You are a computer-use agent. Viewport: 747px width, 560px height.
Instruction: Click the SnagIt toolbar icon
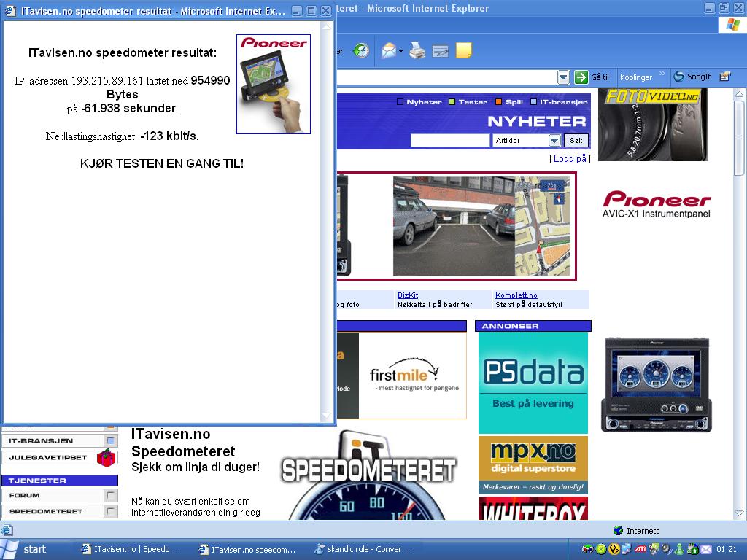coord(679,77)
